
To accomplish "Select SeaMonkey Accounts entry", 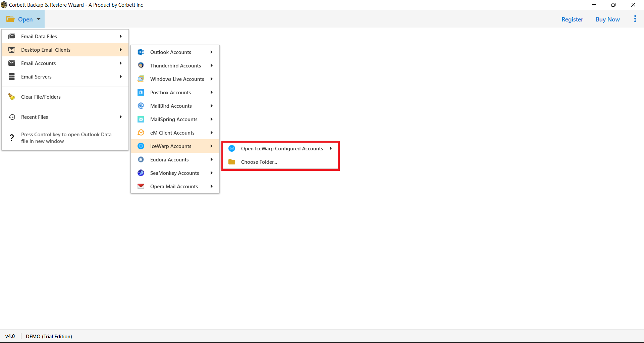I will tap(175, 173).
